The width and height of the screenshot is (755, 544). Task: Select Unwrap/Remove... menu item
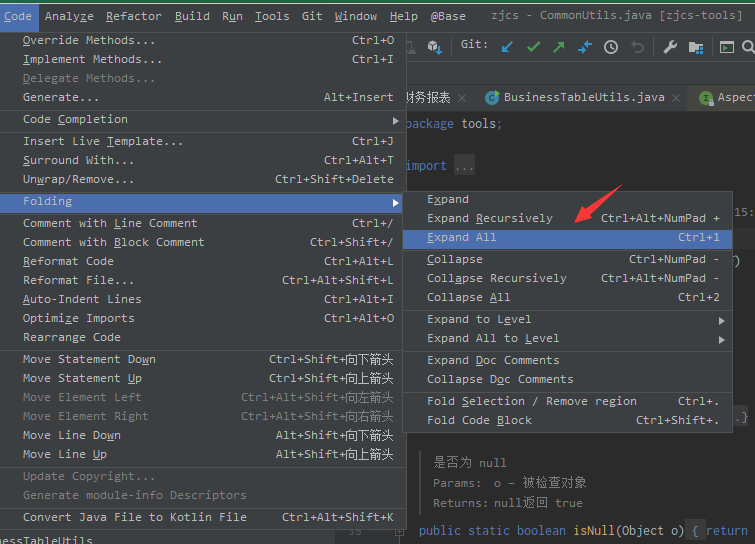202,180
